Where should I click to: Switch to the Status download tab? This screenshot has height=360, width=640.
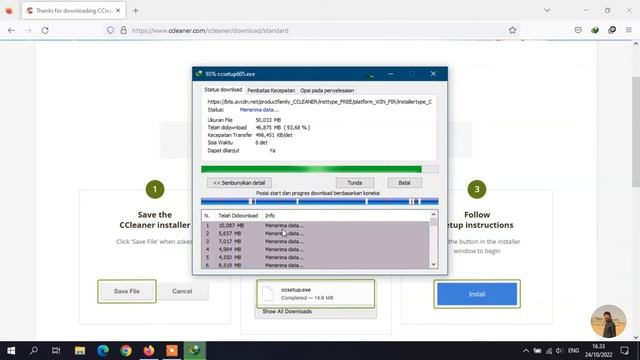(x=223, y=90)
